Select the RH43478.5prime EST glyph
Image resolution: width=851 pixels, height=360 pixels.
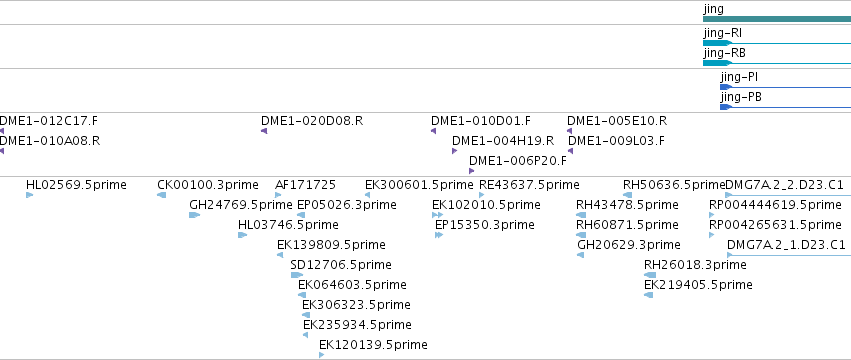coord(581,215)
